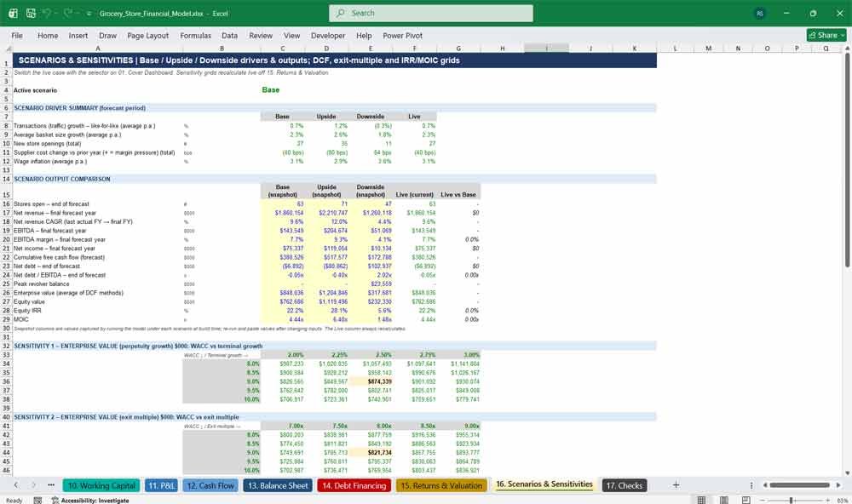852x504 pixels.
Task: Click horizontal scrollbar left arrow
Action: [x=764, y=485]
